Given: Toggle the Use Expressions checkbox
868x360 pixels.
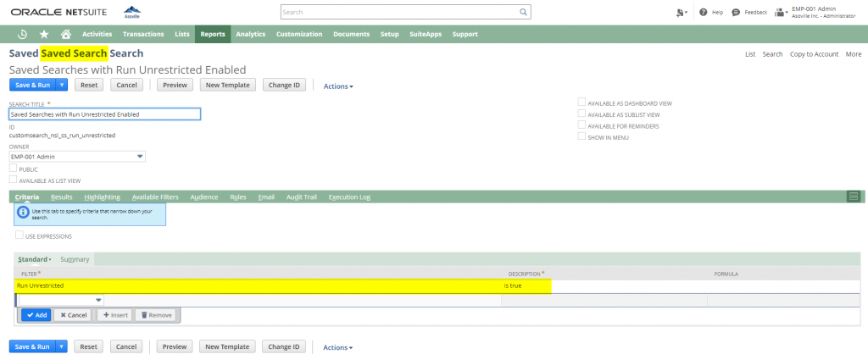Looking at the screenshot, I should click(19, 235).
